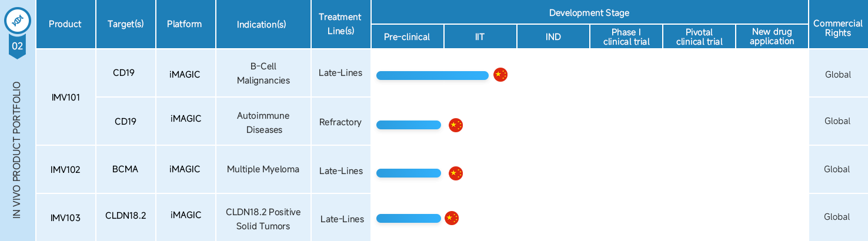Viewport: 868px width, 241px height.
Task: Select the CLDN18.2 target cell
Action: point(125,216)
